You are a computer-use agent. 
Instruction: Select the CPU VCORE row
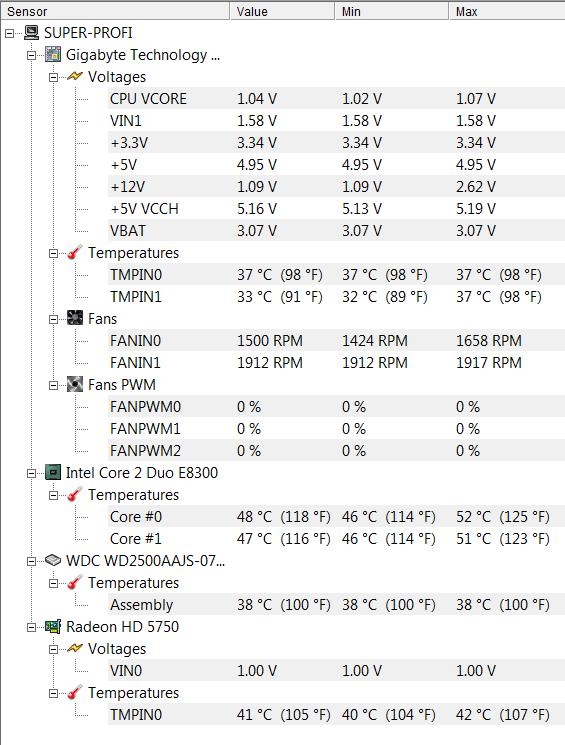(336, 98)
